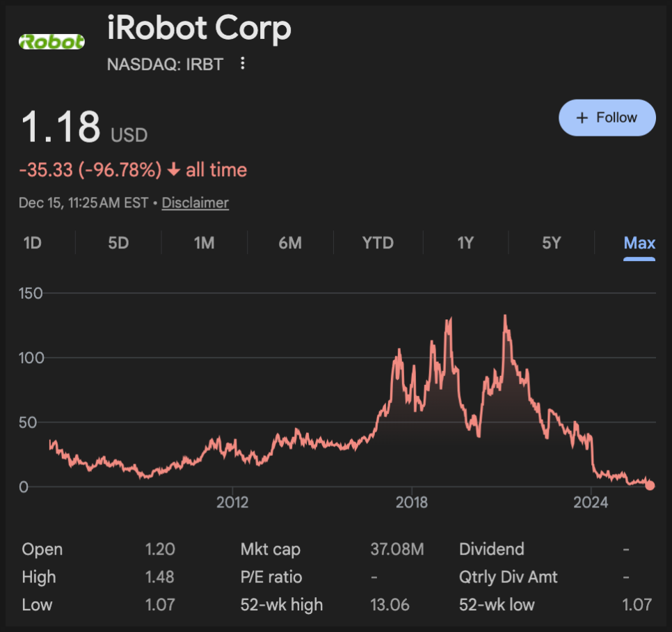The width and height of the screenshot is (672, 632).
Task: Click the 1.18 USD stock price
Action: coord(61,127)
